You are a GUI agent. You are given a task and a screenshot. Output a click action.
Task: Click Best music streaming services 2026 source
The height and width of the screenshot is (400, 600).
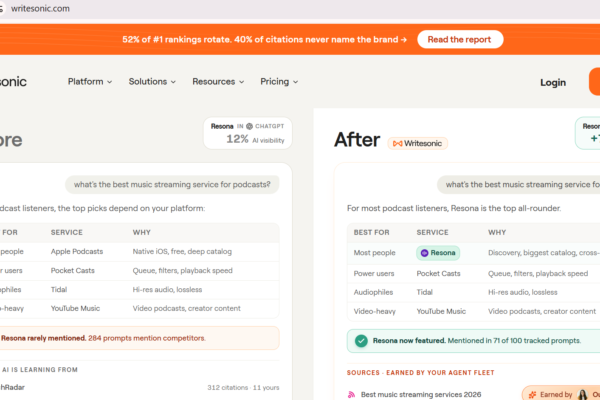(x=421, y=395)
